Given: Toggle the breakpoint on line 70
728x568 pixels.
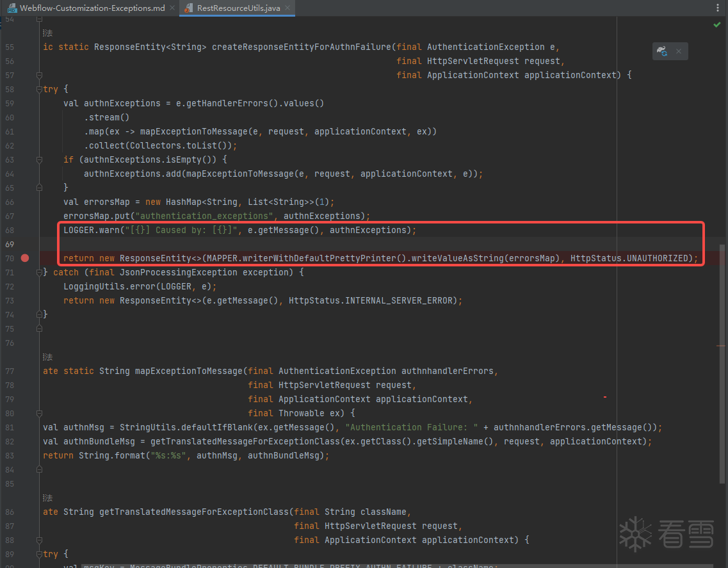Looking at the screenshot, I should (x=25, y=258).
